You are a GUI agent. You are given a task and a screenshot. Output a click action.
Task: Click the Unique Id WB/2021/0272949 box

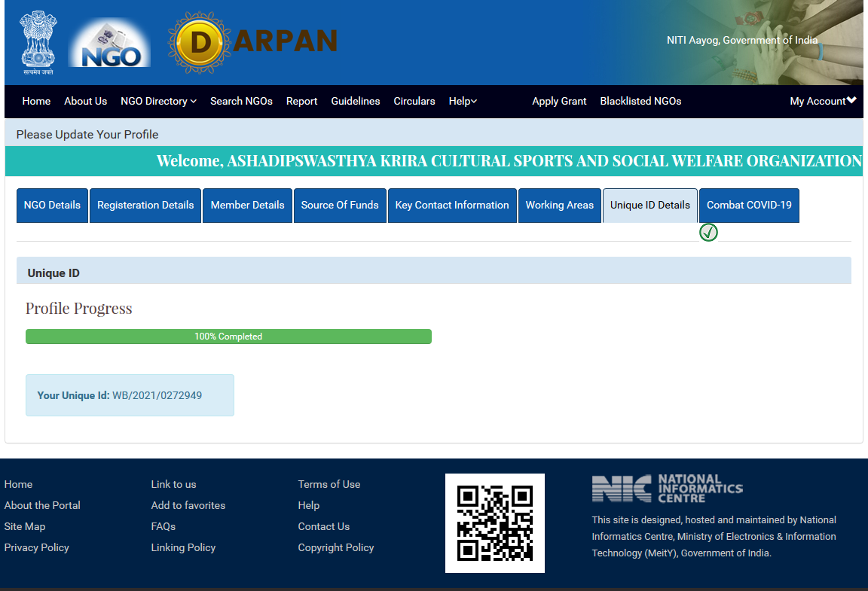(x=130, y=395)
